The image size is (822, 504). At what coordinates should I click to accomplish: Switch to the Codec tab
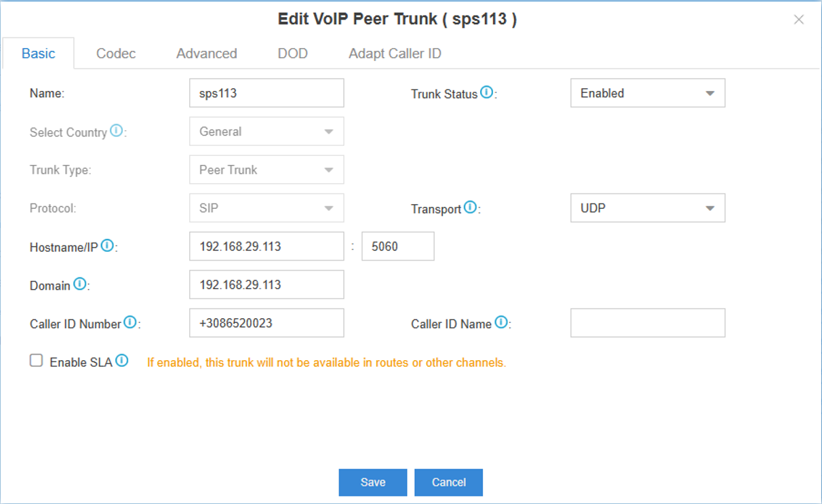(116, 54)
